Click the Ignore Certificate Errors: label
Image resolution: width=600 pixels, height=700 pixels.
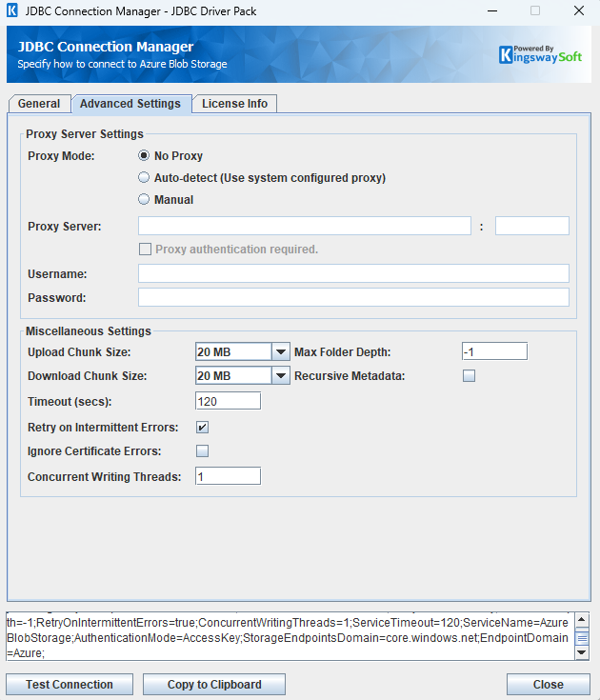click(x=94, y=450)
